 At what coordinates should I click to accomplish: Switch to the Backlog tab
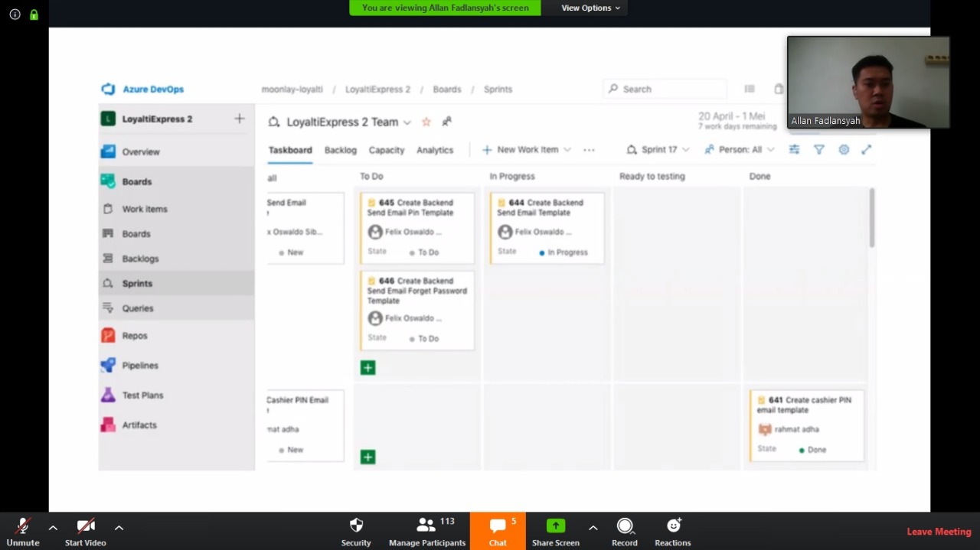tap(341, 150)
